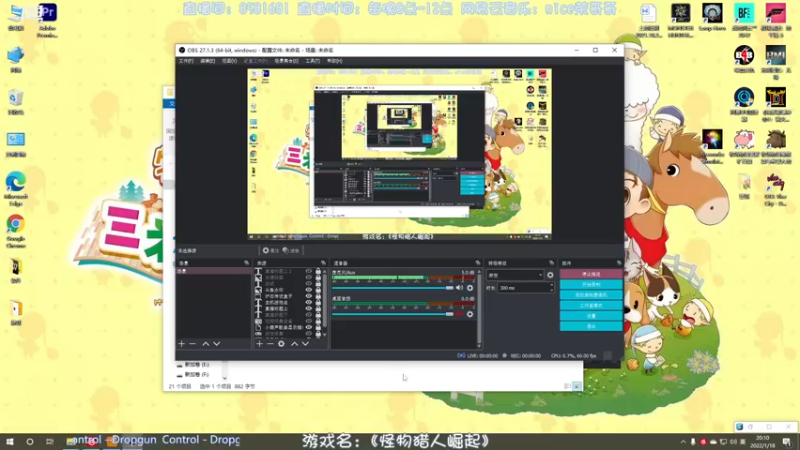Toggle visibility eye of 直播标题上 source

309,309
